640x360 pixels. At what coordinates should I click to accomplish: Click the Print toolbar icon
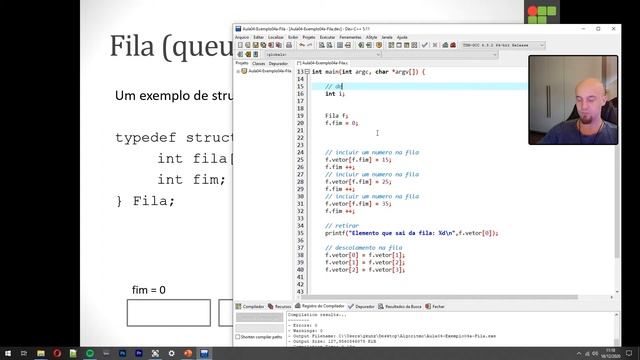[289, 45]
